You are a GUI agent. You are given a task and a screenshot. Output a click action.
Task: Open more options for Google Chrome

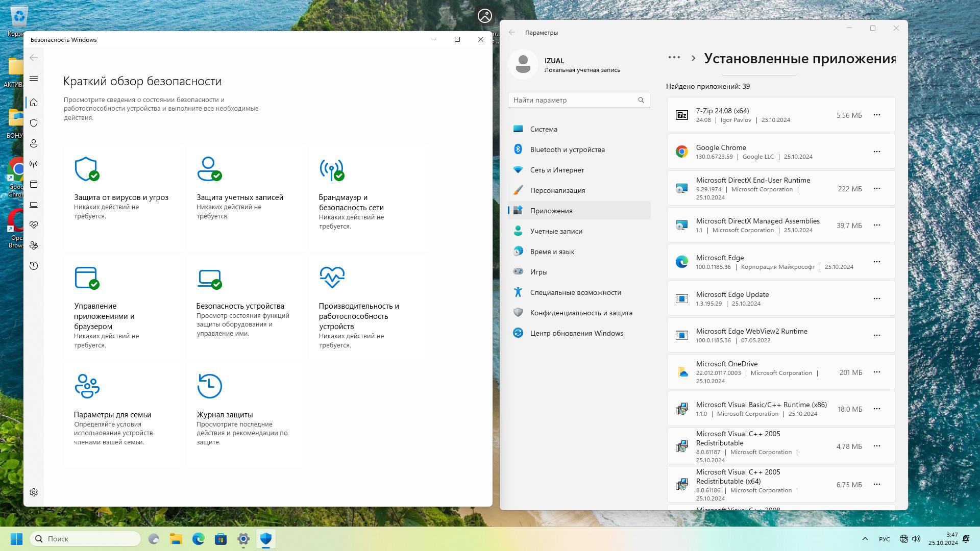pos(876,152)
